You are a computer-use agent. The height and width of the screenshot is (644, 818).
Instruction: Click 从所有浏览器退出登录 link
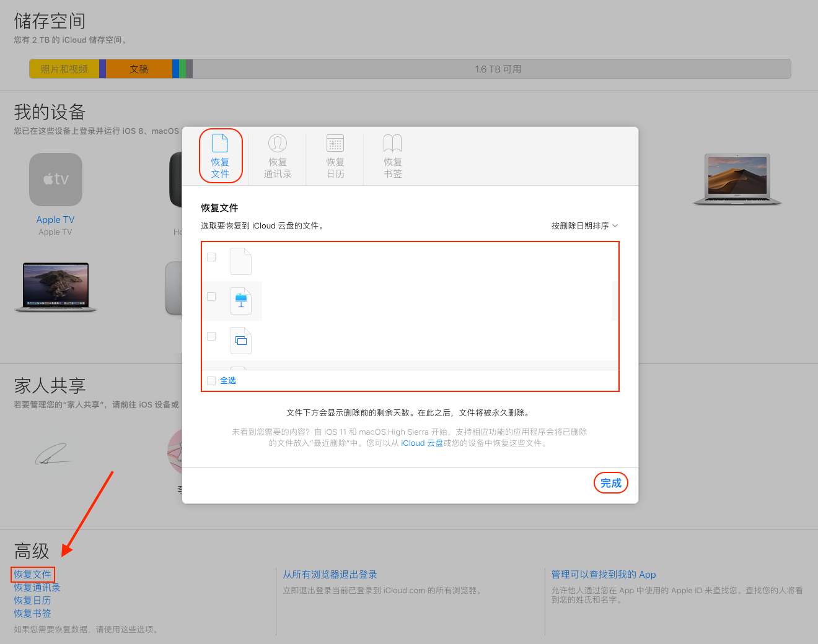[x=330, y=575]
